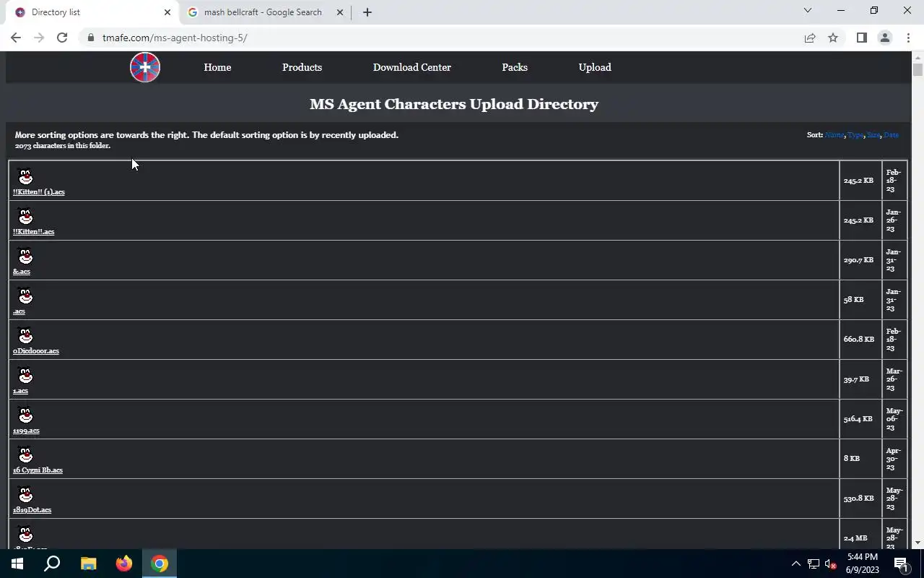Open the Windows Start menu

[x=17, y=564]
